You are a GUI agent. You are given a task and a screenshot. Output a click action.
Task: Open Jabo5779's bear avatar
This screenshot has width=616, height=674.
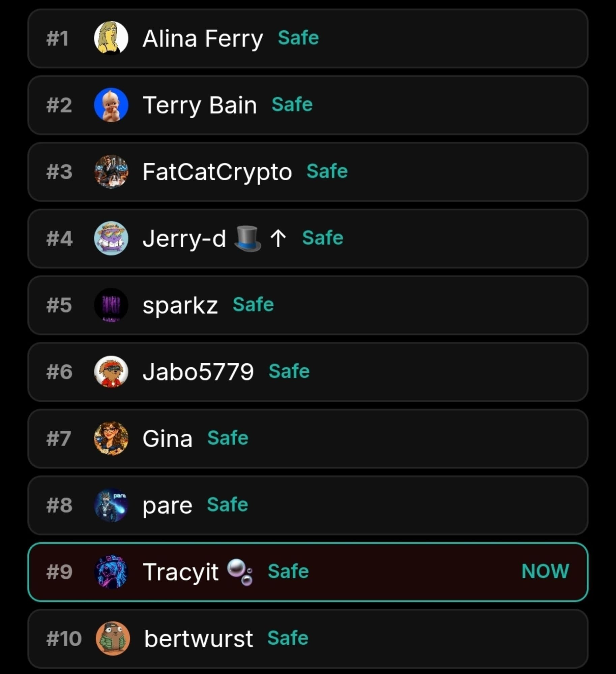point(111,372)
